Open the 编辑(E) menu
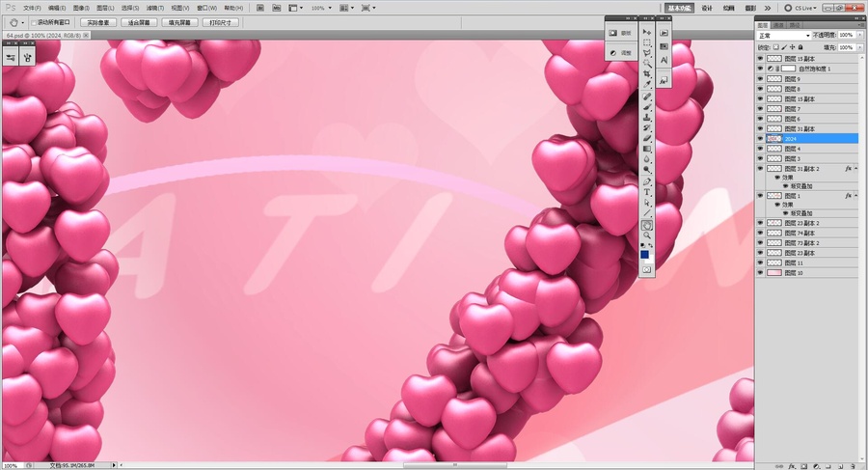Screen dimensions: 868x470 57,9
